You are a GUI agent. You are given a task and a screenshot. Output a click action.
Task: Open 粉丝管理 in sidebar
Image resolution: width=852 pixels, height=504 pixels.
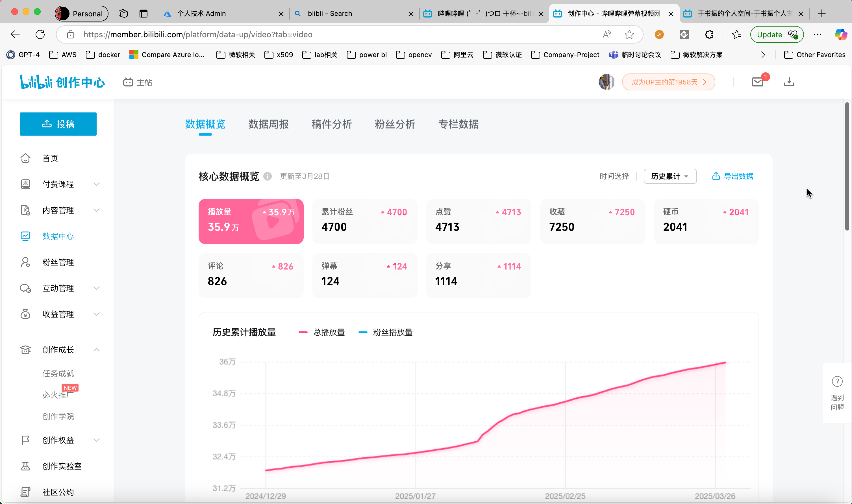point(58,262)
